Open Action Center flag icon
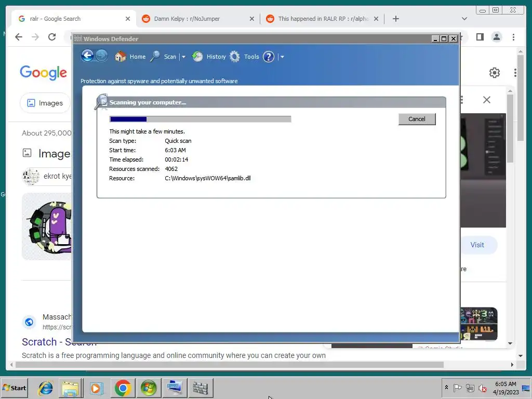 457,388
